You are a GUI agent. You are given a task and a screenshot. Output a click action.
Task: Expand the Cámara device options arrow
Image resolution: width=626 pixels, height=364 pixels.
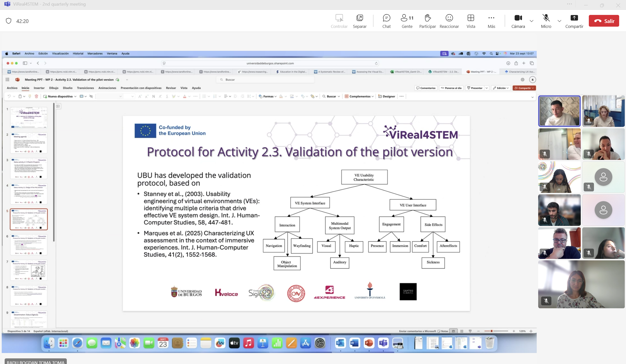coord(531,21)
